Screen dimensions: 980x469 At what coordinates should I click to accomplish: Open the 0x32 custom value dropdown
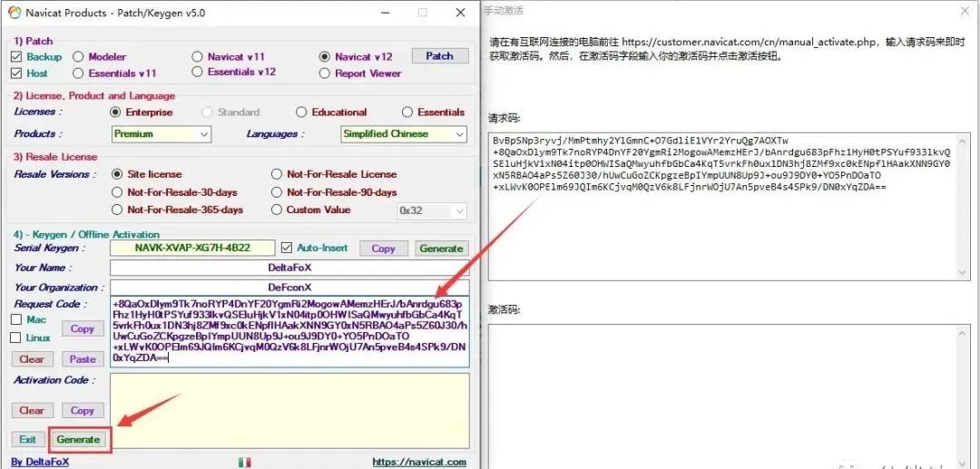pos(433,210)
